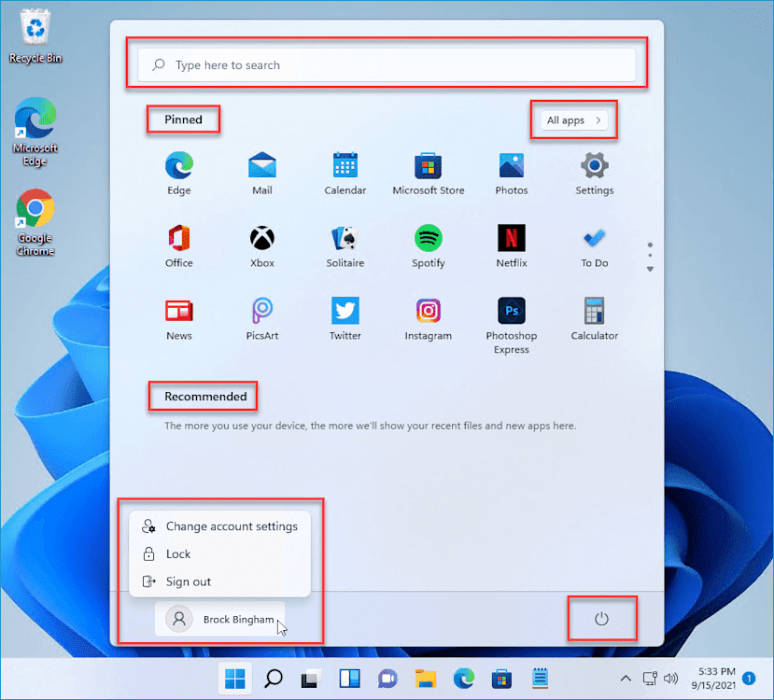Open the notification badge showing 1
The image size is (774, 700).
pyautogui.click(x=749, y=679)
